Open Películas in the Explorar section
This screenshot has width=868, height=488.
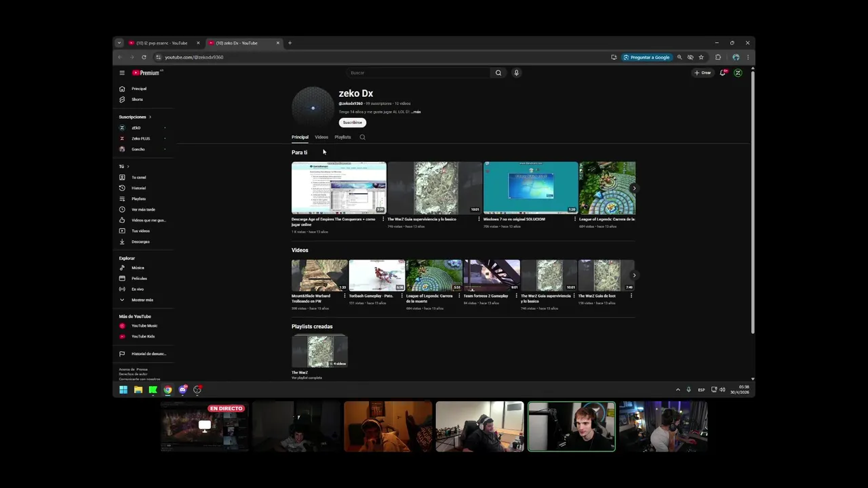tap(139, 279)
